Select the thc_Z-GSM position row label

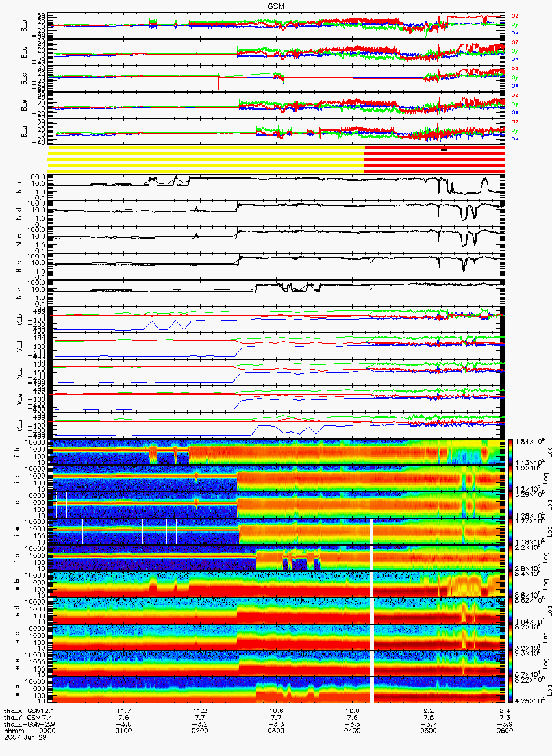pos(22,724)
